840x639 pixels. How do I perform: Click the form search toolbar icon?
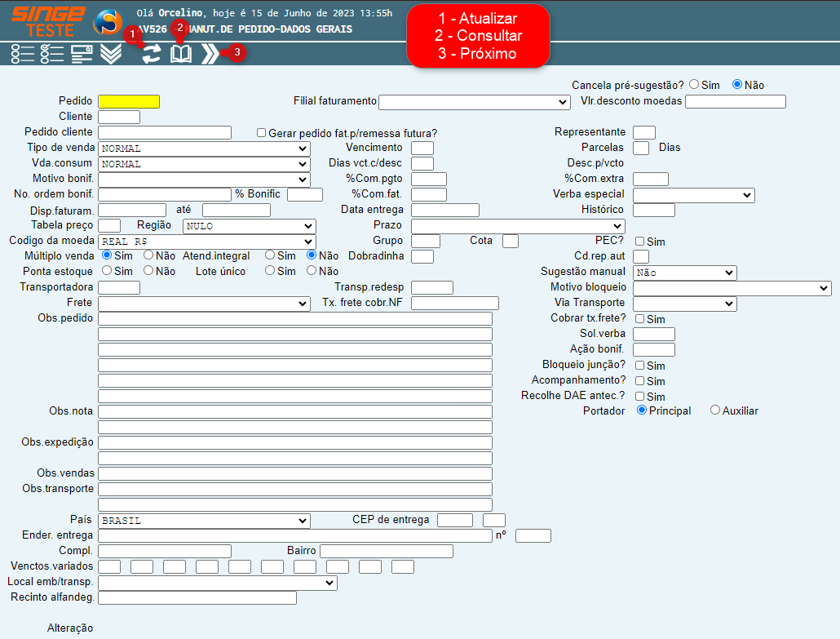(82, 54)
